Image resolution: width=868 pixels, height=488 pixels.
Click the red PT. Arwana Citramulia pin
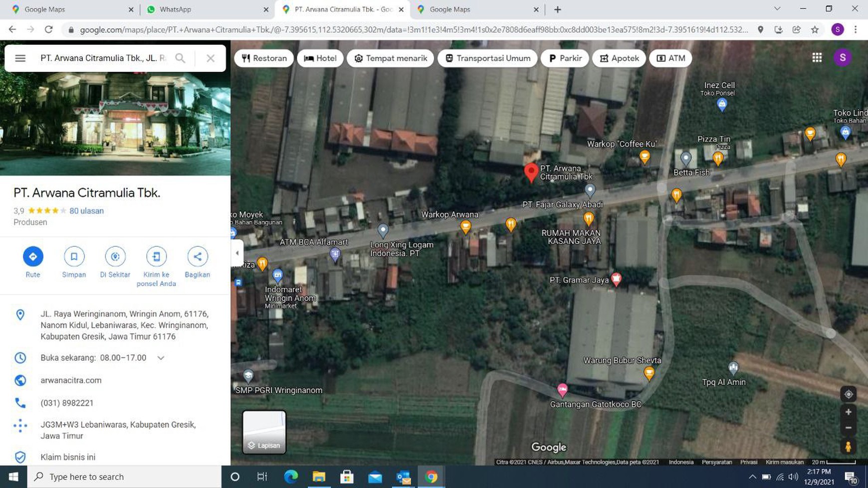(531, 173)
